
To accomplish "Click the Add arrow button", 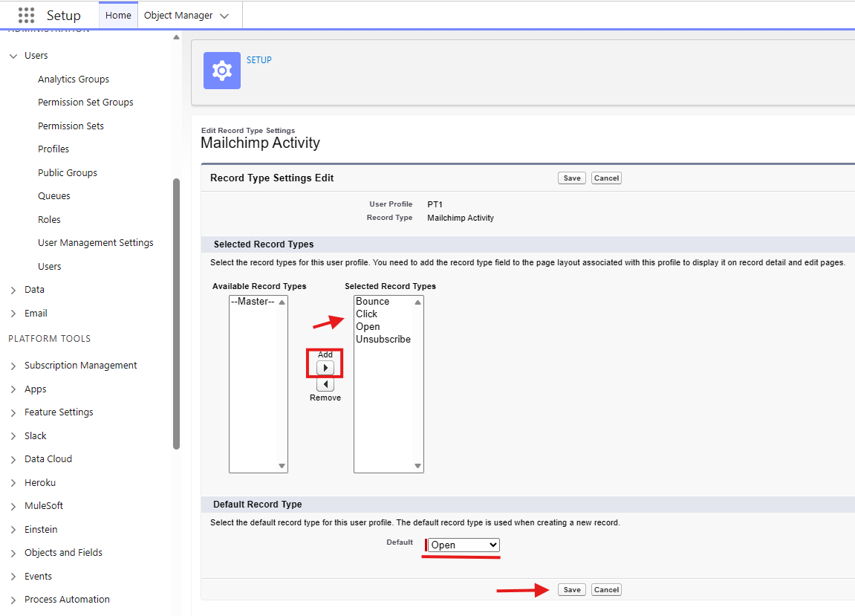I will pyautogui.click(x=325, y=368).
